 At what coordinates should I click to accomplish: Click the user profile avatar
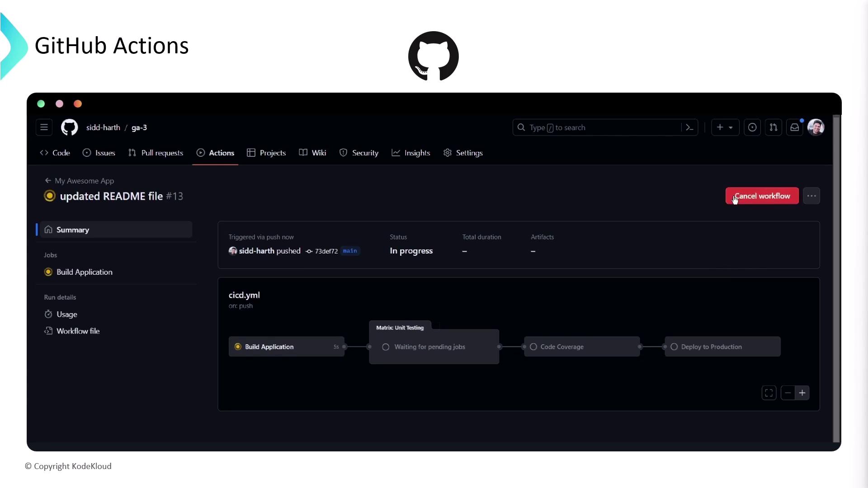(816, 127)
